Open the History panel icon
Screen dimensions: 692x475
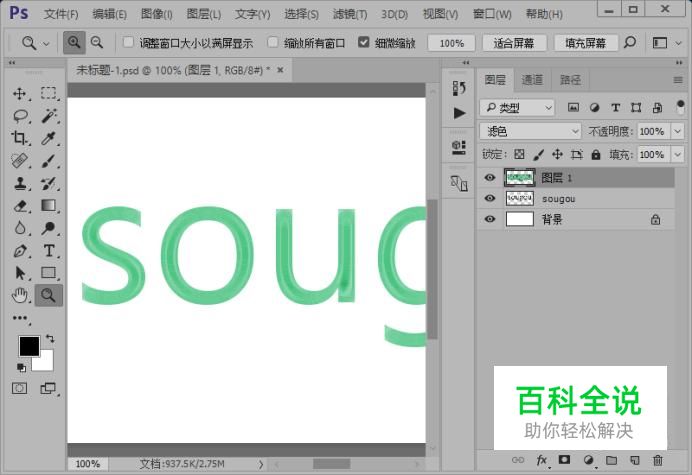(459, 88)
